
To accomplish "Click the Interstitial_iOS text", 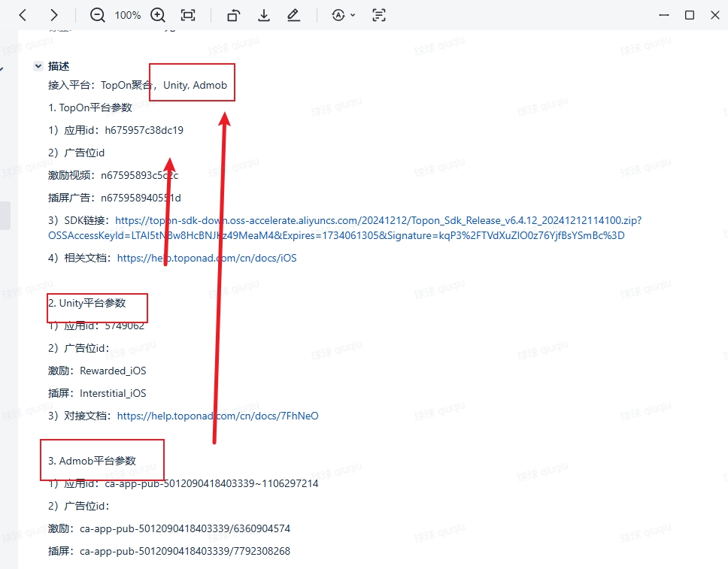I will 113,394.
